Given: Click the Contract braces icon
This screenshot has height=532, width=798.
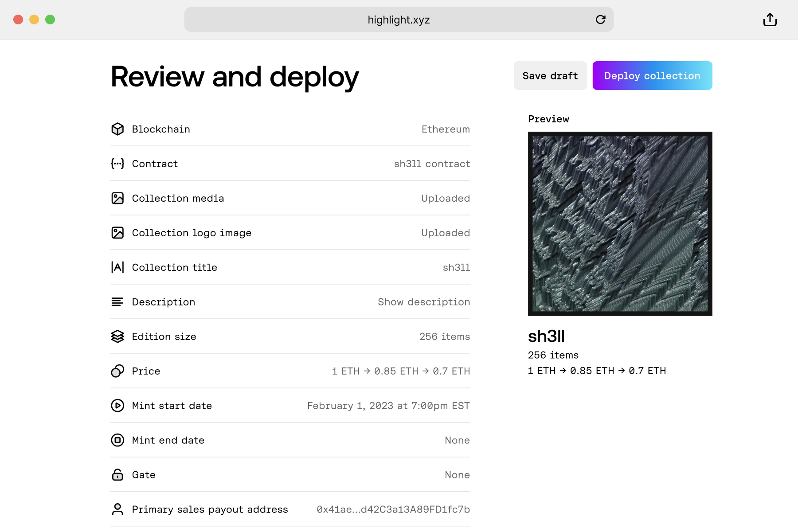Looking at the screenshot, I should (117, 164).
